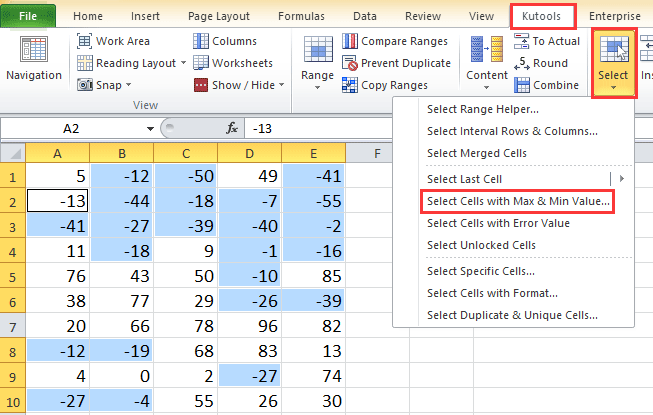The image size is (653, 415).
Task: Select column D header
Action: click(249, 154)
